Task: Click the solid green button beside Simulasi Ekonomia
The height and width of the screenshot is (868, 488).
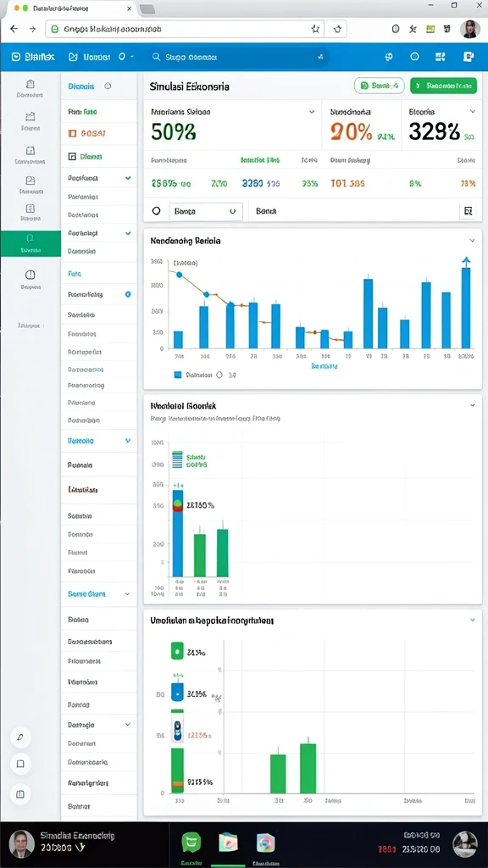Action: [x=444, y=86]
